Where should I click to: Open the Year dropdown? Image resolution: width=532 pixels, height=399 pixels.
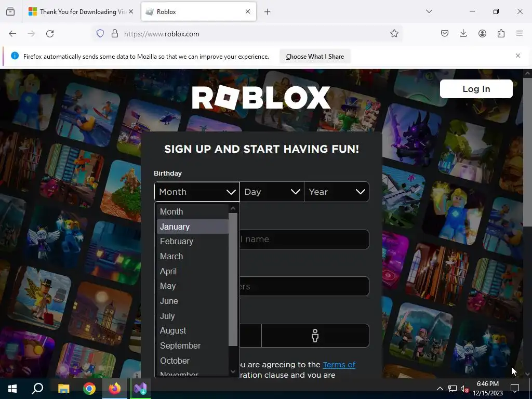(x=337, y=192)
